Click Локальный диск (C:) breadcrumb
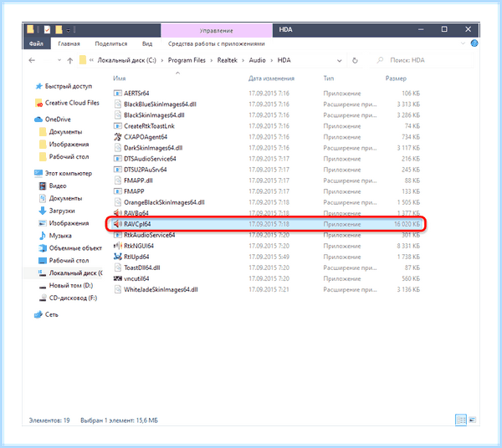502x448 pixels. [x=127, y=60]
